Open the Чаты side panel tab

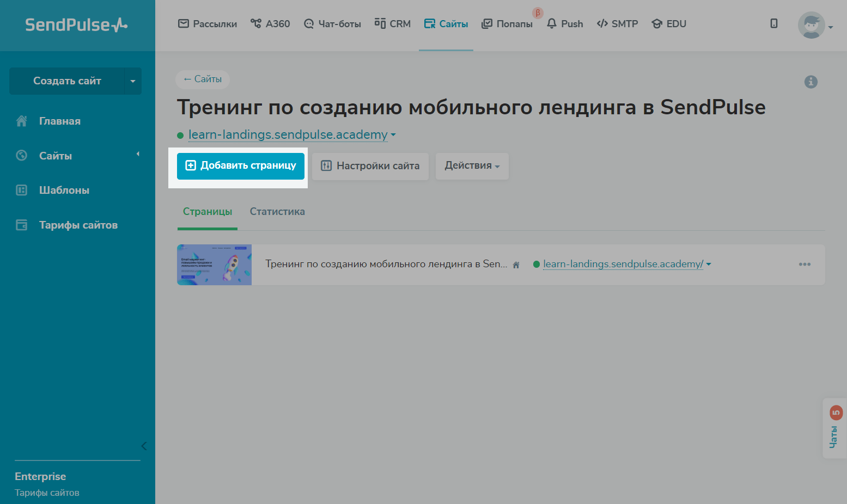coord(834,429)
